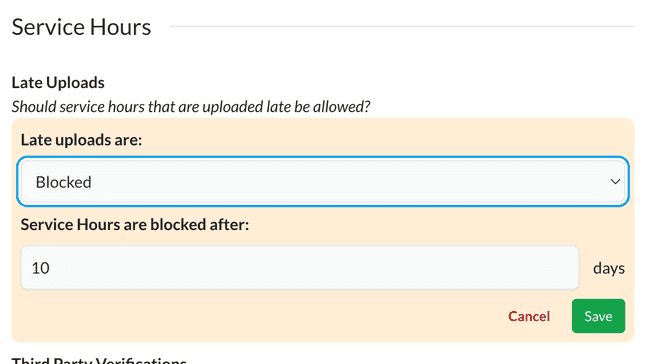Click the Third Party Verifications heading
The image size is (655, 364).
[99, 360]
